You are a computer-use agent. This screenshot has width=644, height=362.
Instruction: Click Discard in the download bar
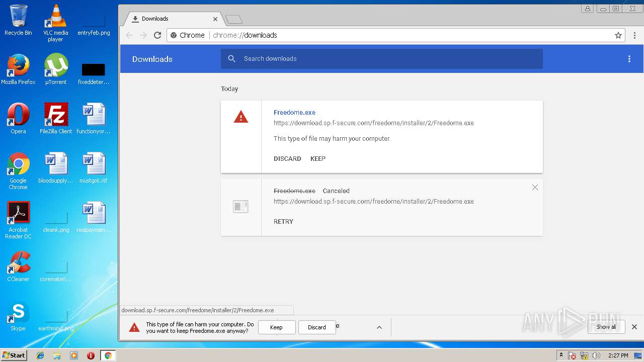(317, 327)
